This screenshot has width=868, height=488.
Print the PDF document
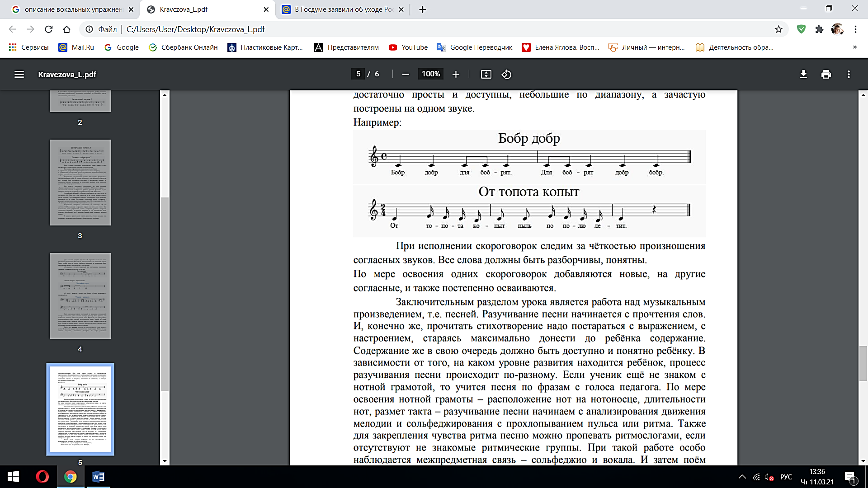click(x=826, y=75)
